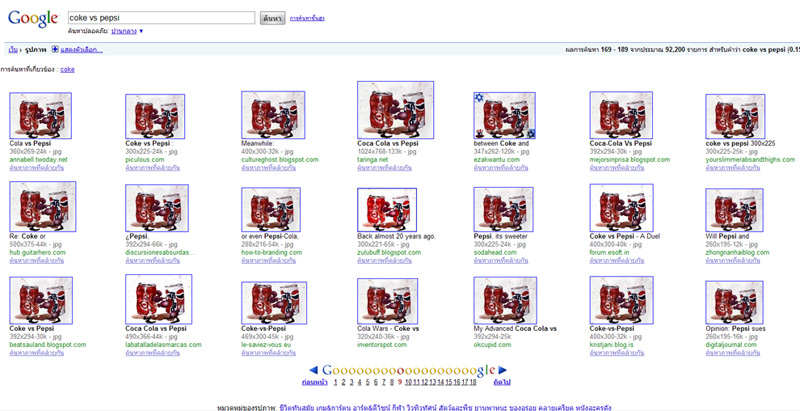800x411 pixels.
Task: Click the yourslimmerabsandthighs.com domain text
Action: tap(750, 160)
